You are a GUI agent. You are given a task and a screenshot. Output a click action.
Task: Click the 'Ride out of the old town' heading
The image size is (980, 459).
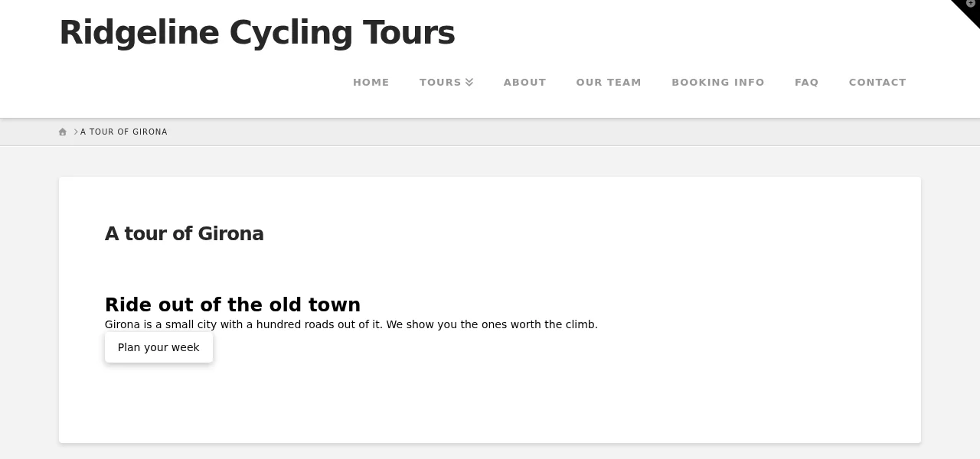pyautogui.click(x=233, y=304)
